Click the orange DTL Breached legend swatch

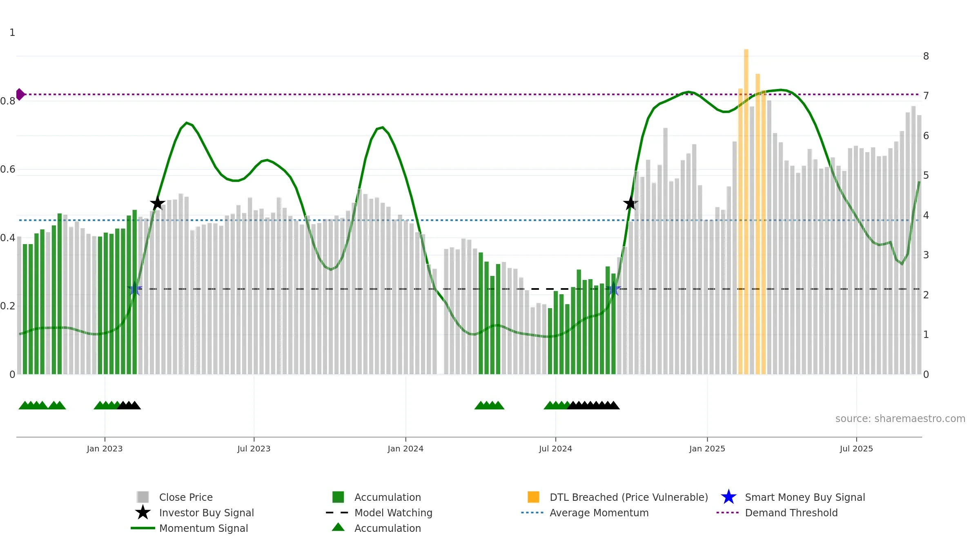click(x=533, y=497)
